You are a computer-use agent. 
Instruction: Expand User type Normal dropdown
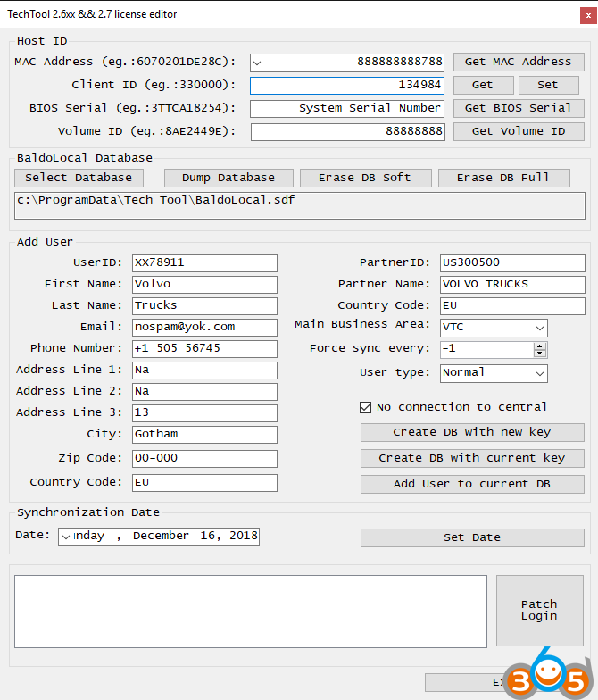pyautogui.click(x=539, y=373)
